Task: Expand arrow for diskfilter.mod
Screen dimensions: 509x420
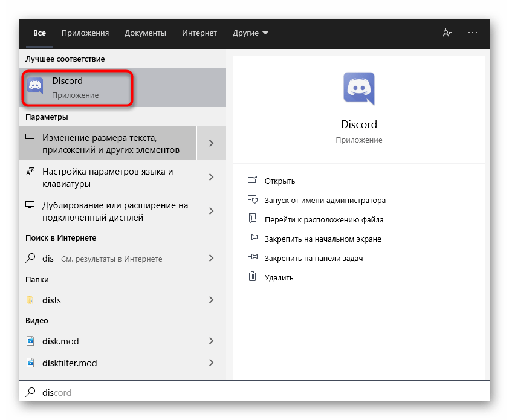Action: [212, 363]
